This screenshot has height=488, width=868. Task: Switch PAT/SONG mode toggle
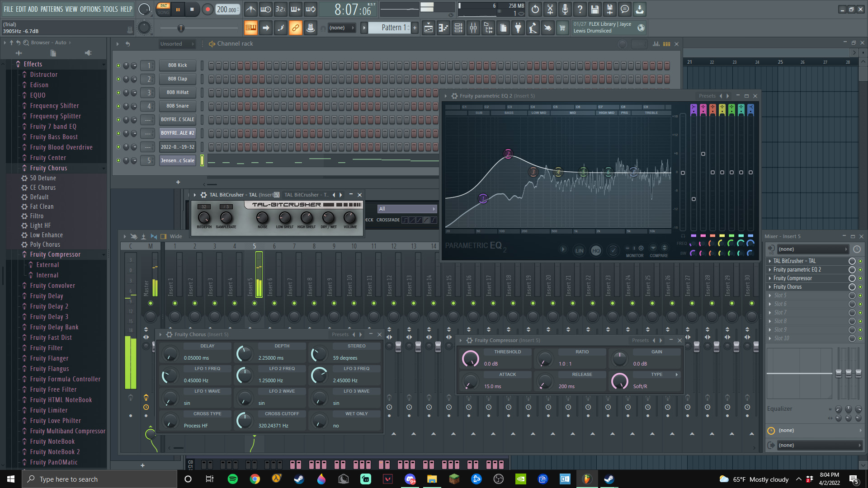coord(164,9)
